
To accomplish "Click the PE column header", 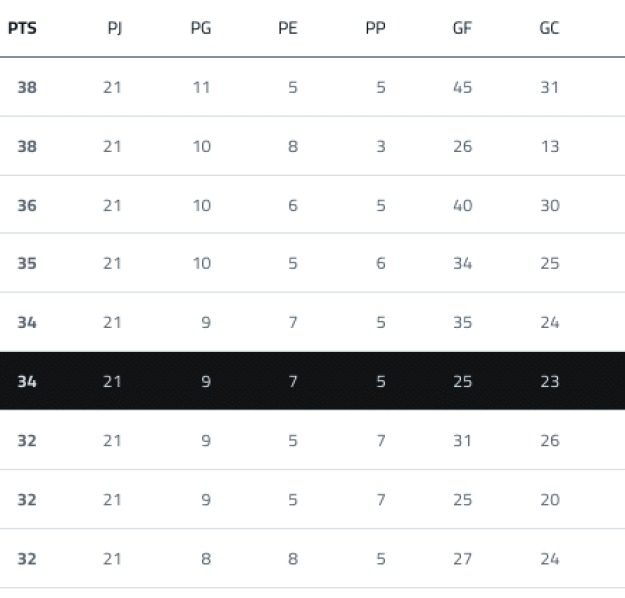I will click(288, 28).
